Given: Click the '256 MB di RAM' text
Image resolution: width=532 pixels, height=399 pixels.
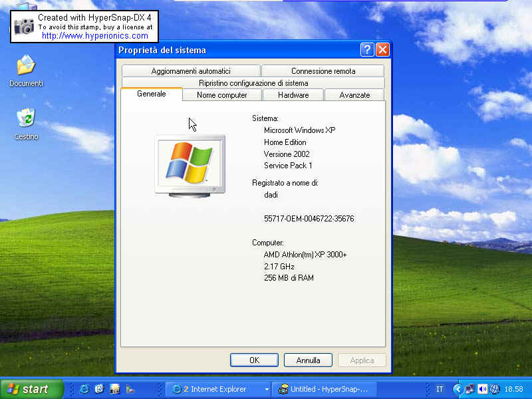Looking at the screenshot, I should tap(289, 278).
